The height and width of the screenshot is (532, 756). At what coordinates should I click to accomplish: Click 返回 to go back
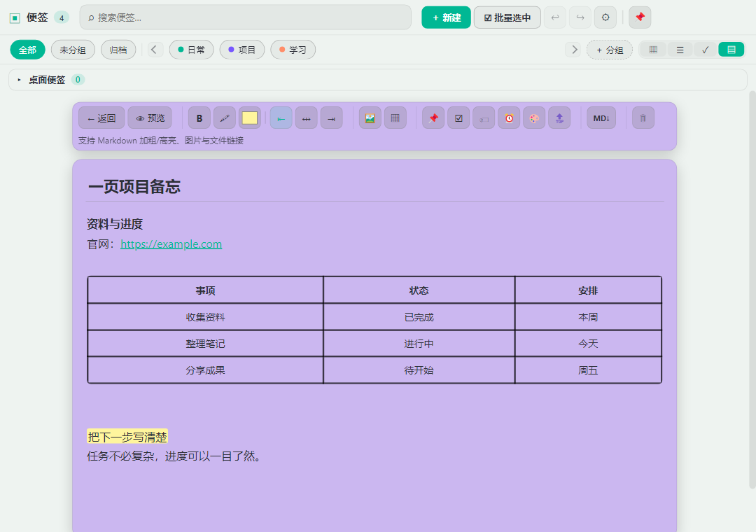[x=101, y=118]
